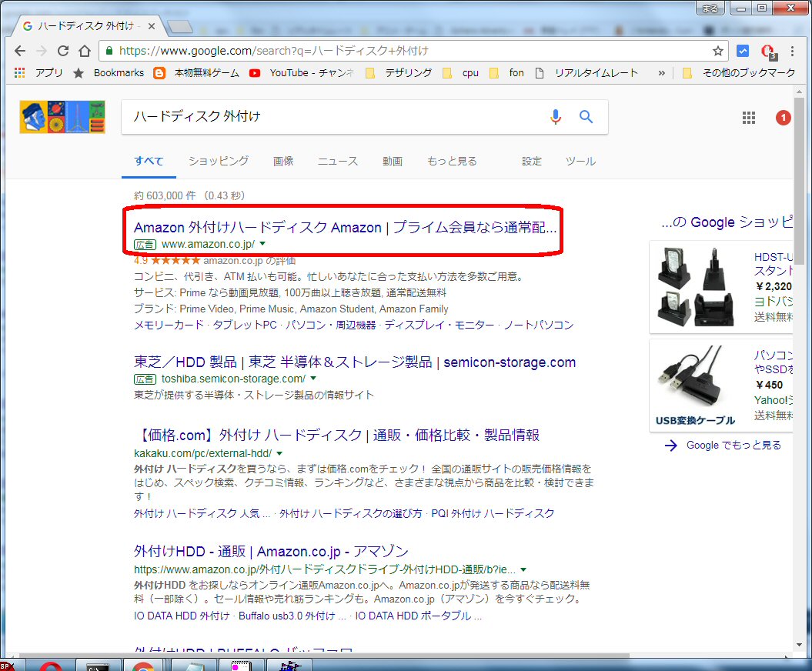Go back with the browser back arrow

pos(20,51)
